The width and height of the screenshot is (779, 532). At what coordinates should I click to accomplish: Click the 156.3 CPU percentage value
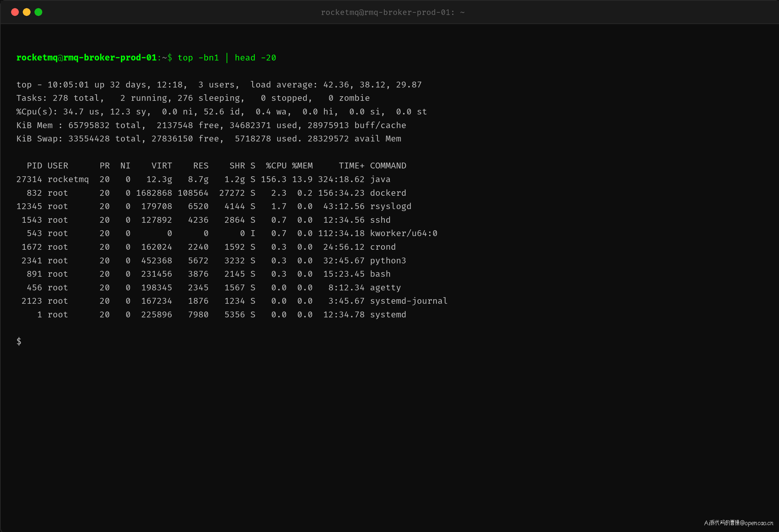point(273,180)
